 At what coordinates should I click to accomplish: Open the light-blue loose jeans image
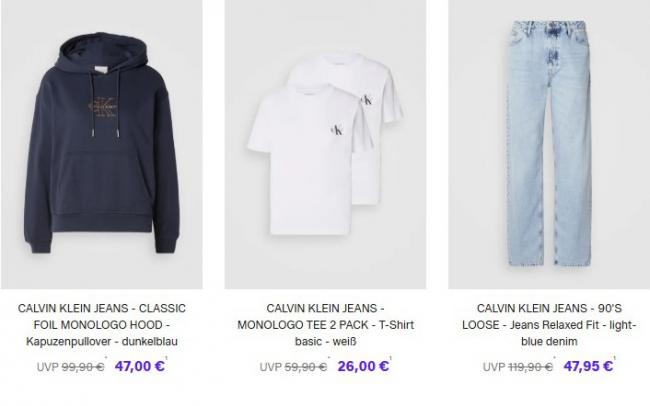pos(549,144)
